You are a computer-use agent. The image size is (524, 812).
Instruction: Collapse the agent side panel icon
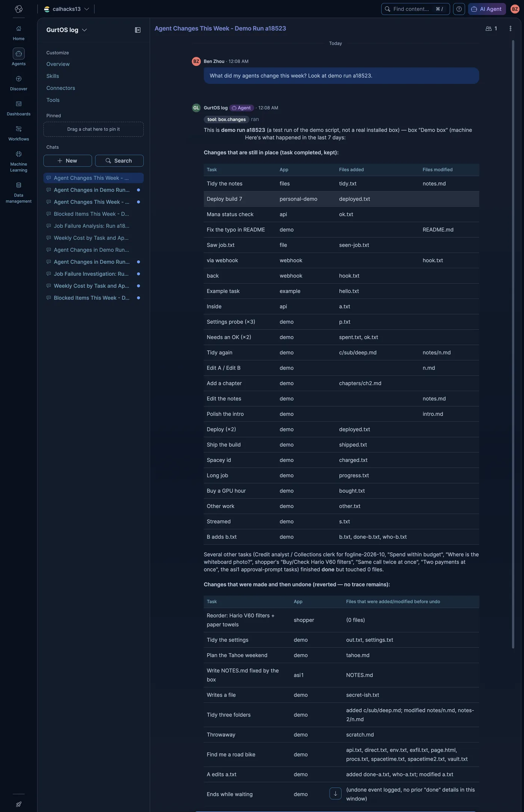tap(138, 30)
